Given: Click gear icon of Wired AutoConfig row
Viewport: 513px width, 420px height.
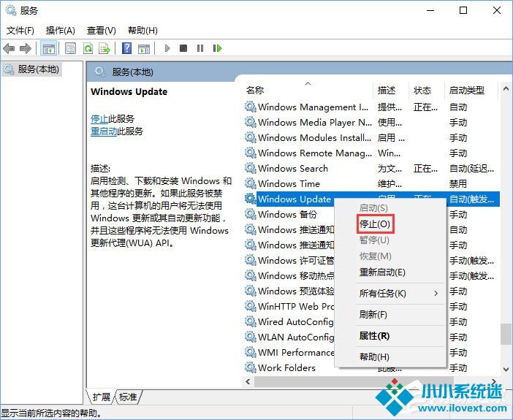Looking at the screenshot, I should coord(250,321).
